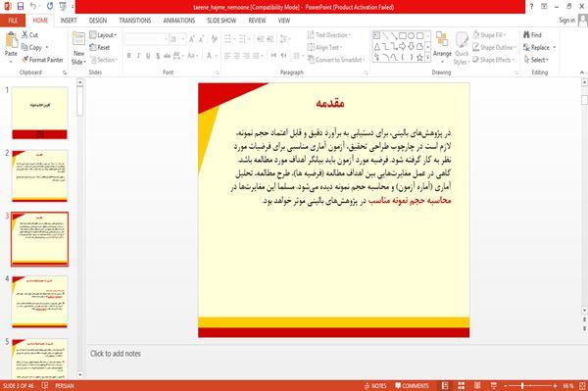
Task: Open the Section dropdown
Action: [x=104, y=60]
